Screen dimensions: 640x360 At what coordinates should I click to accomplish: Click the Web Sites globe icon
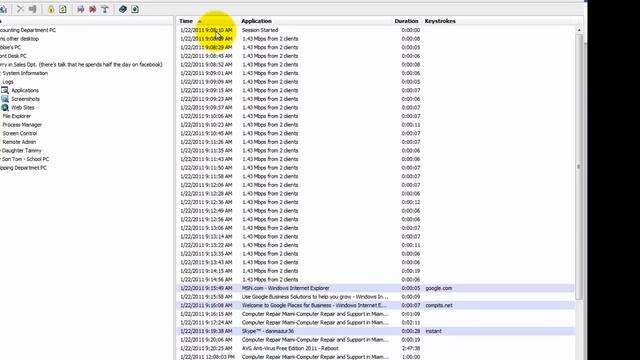coord(4,107)
